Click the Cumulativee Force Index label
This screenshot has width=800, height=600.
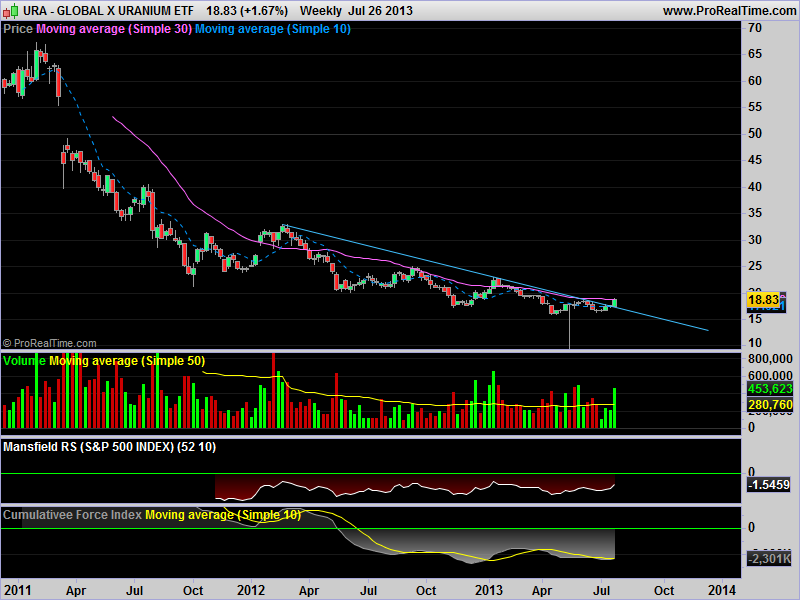(73, 515)
